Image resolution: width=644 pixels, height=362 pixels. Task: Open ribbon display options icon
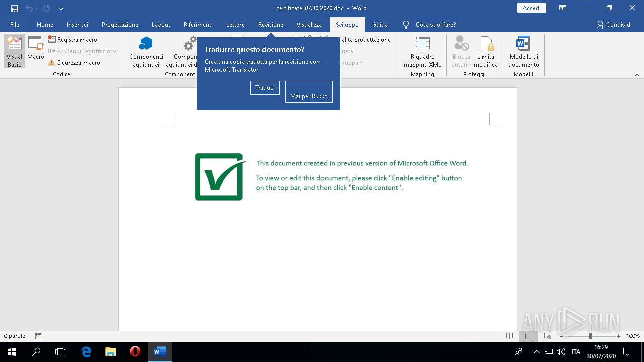coord(563,8)
